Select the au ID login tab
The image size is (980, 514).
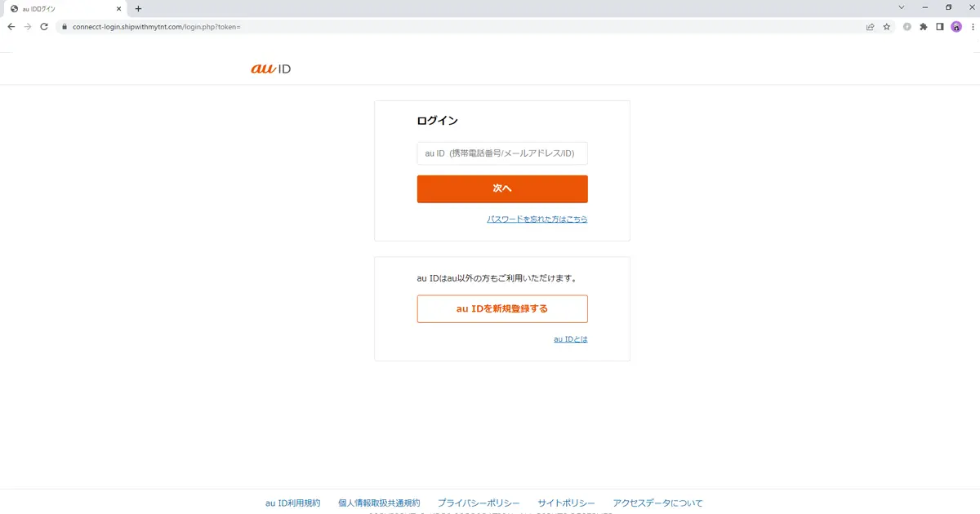[65, 8]
